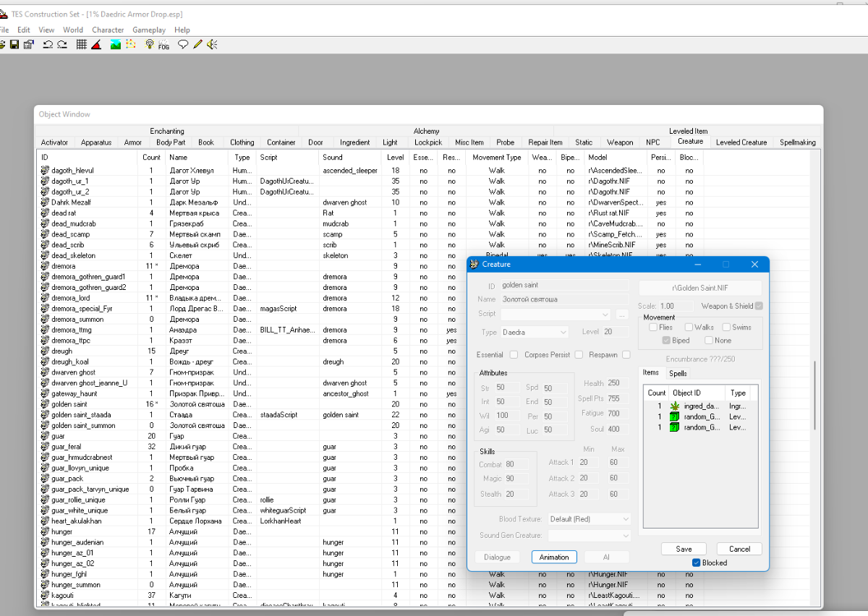Open the Dialogue speech bubble icon

183,45
